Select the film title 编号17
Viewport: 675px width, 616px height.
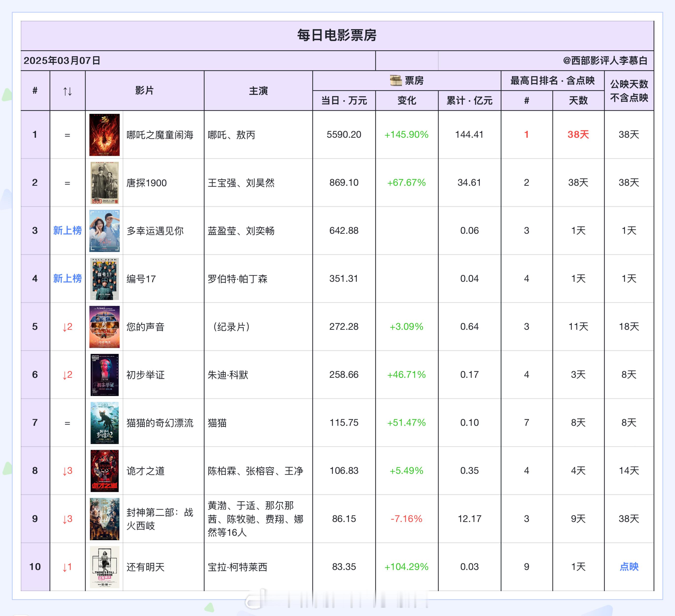pyautogui.click(x=141, y=279)
